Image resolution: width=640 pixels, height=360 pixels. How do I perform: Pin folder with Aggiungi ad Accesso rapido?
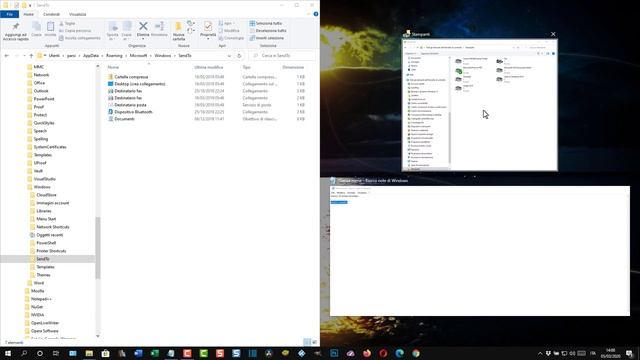pos(16,31)
